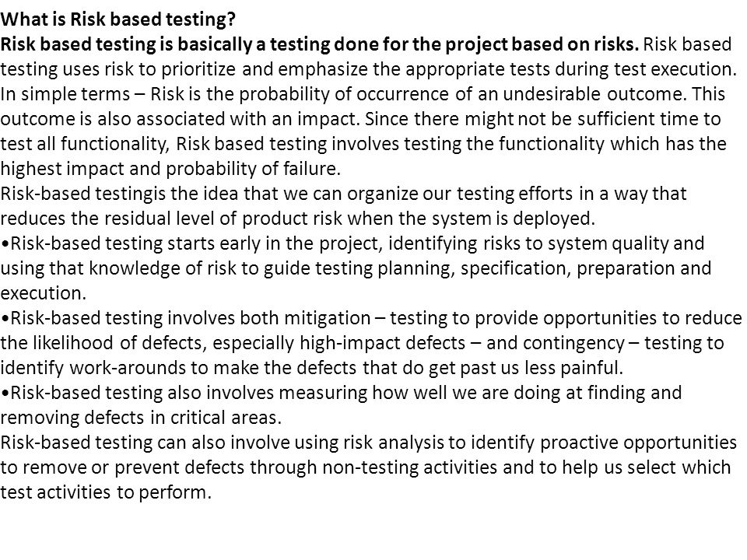Click the phrase 'In simple terms'
747x560 pixels.
point(65,94)
